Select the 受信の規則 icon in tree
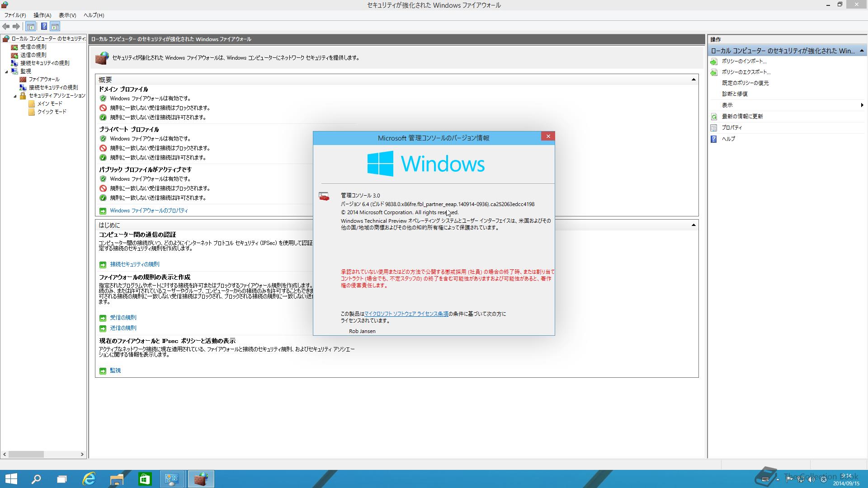The width and height of the screenshot is (868, 488). (14, 47)
